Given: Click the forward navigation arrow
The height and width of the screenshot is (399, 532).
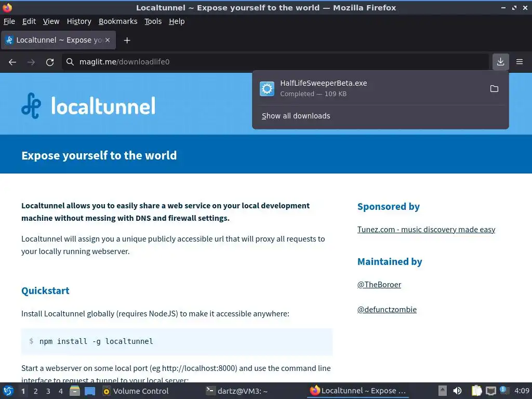Looking at the screenshot, I should pos(31,62).
